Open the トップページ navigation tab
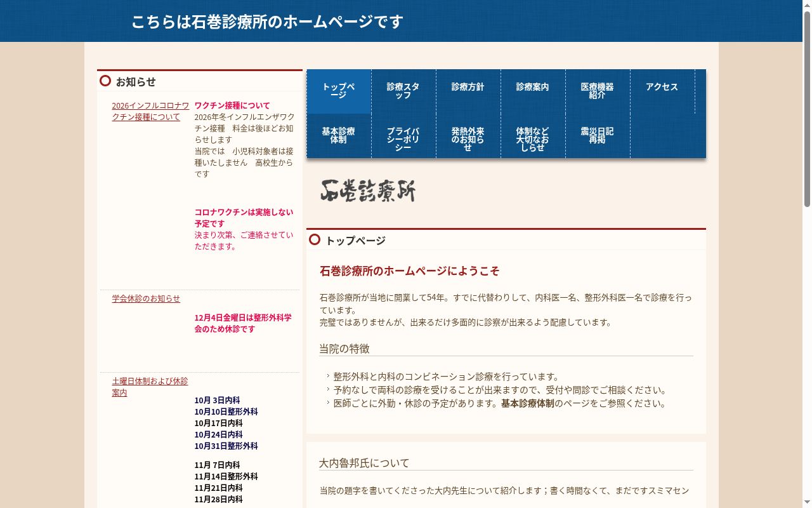 click(339, 91)
